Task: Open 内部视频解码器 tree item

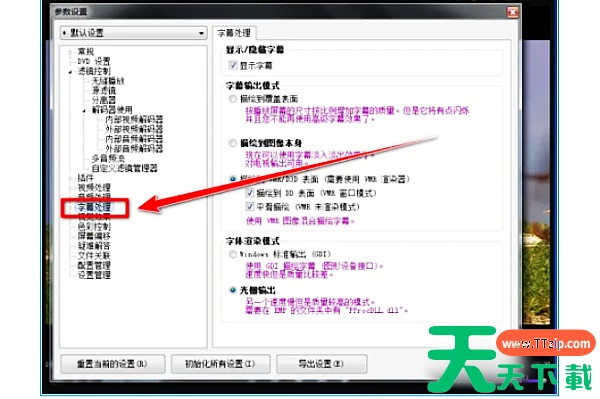Action: point(134,119)
